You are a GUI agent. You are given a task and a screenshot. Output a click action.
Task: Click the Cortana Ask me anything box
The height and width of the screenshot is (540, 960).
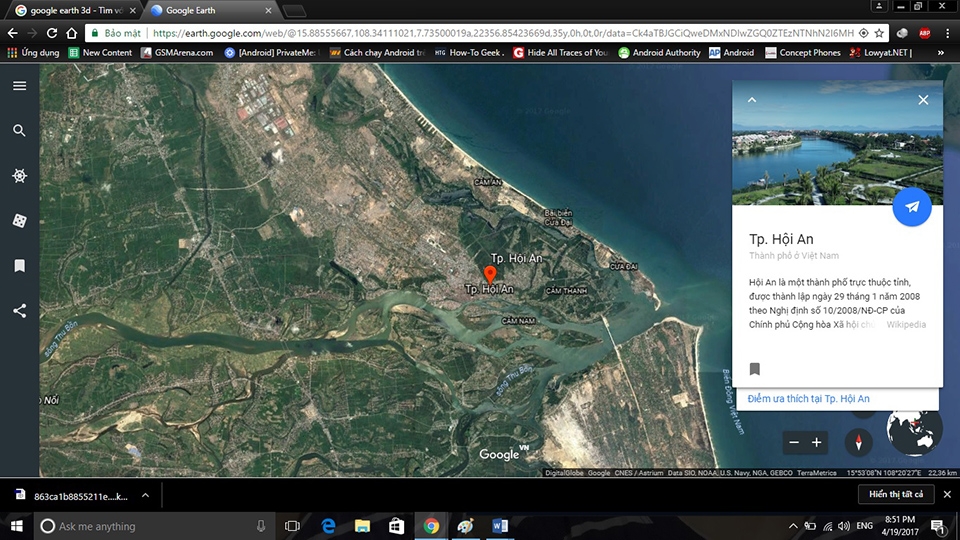155,526
